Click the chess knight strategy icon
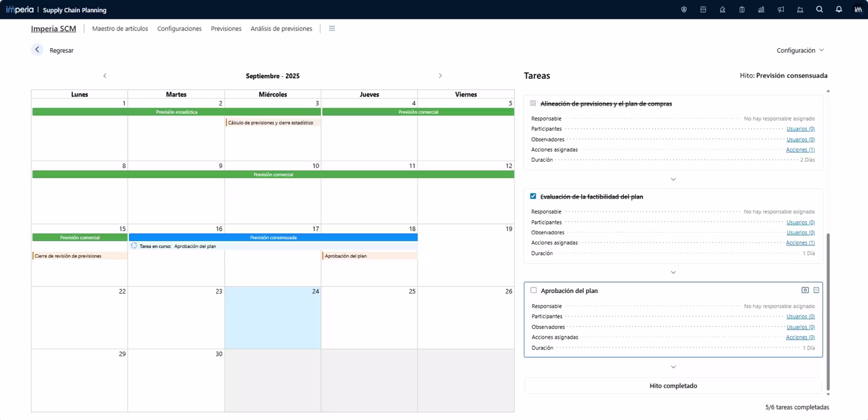 (722, 10)
